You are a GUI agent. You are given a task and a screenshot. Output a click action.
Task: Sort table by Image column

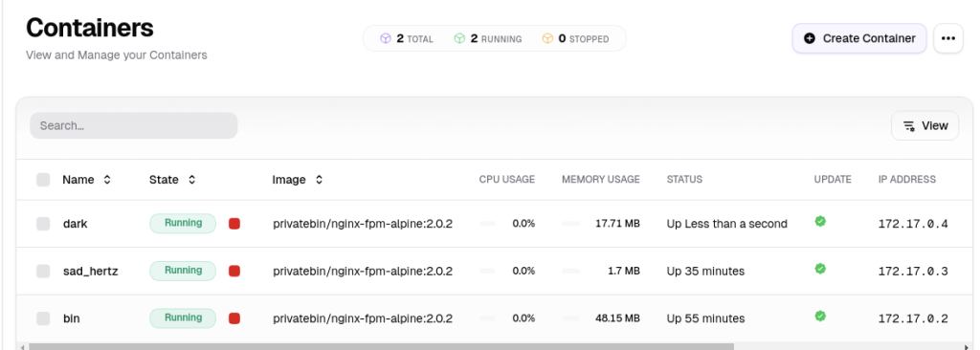(298, 180)
